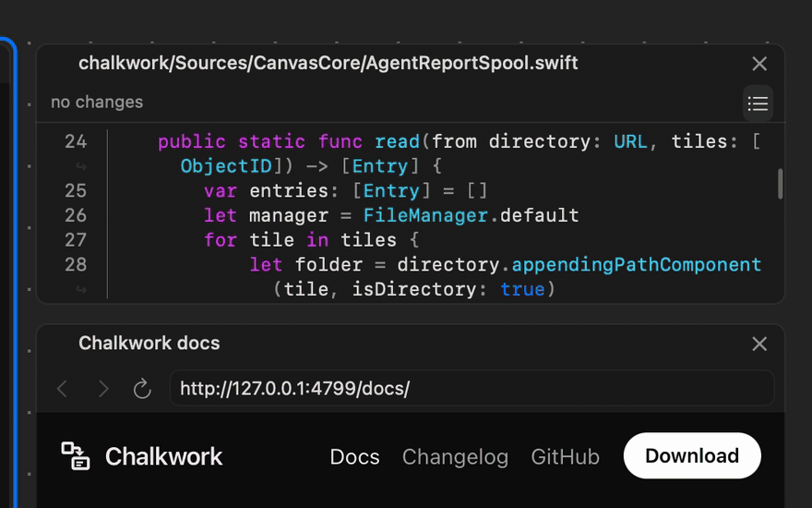Open the outline list icon in code panel
The width and height of the screenshot is (812, 508).
758,103
